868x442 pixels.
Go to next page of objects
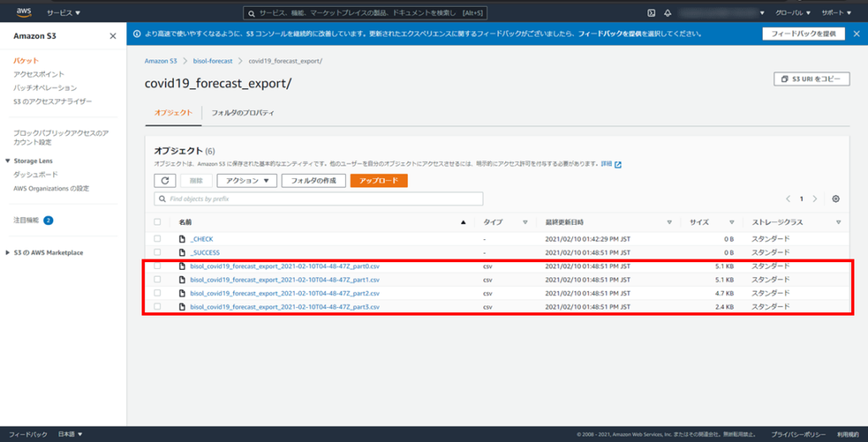coord(815,199)
